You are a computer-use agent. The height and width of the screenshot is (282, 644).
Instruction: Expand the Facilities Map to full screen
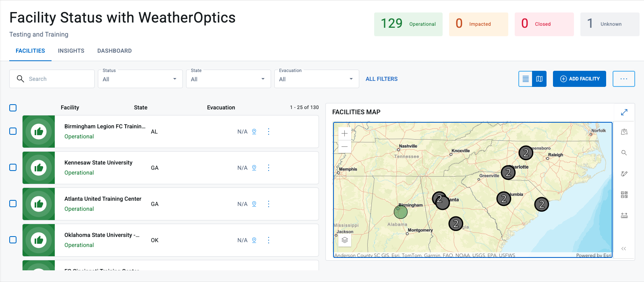(x=624, y=112)
